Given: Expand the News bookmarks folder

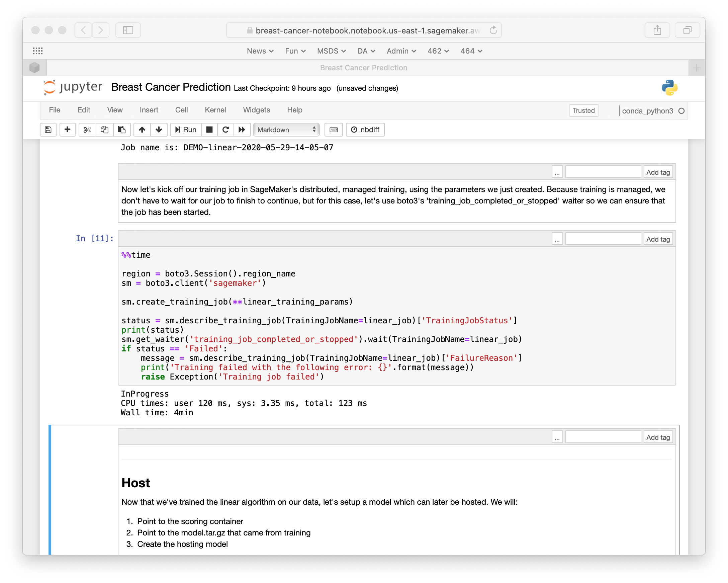Looking at the screenshot, I should (x=260, y=51).
